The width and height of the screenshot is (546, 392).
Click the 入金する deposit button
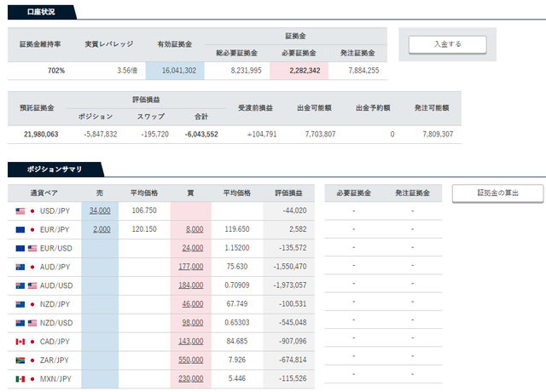click(x=447, y=44)
